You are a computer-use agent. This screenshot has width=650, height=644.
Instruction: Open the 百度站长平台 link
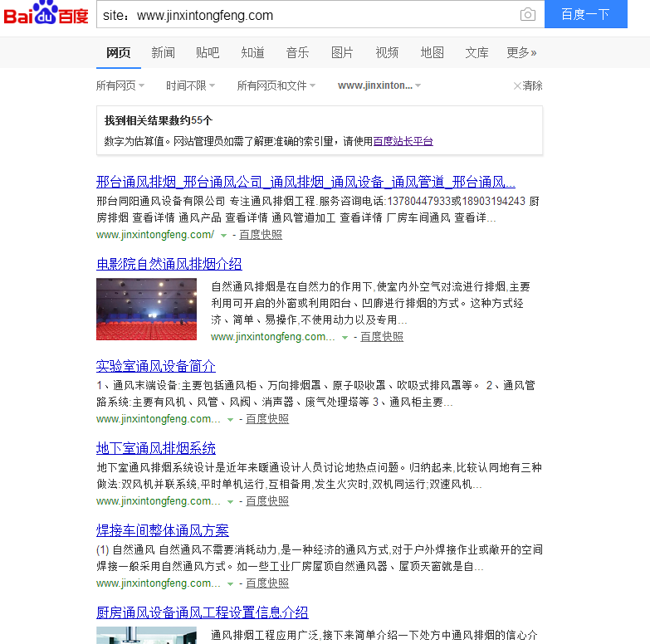[403, 141]
